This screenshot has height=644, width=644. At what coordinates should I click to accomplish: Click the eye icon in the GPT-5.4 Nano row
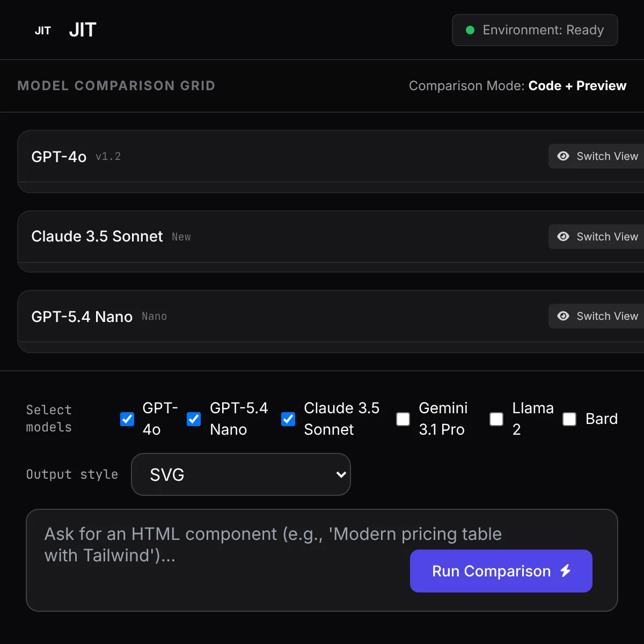(x=563, y=316)
